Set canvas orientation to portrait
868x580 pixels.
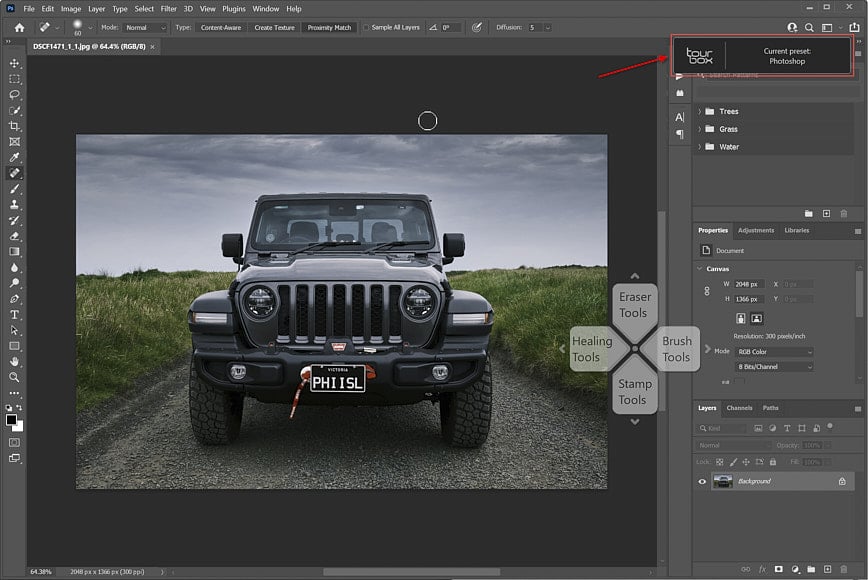[x=741, y=318]
